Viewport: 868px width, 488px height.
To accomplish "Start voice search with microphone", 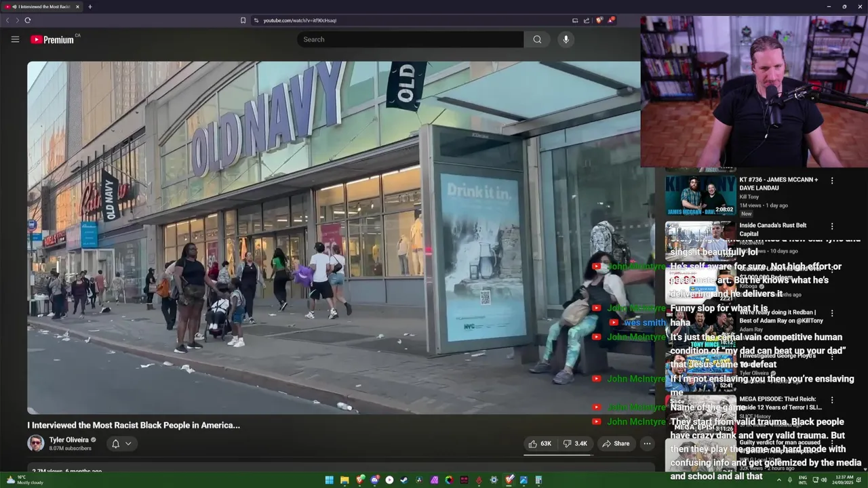I will point(566,39).
